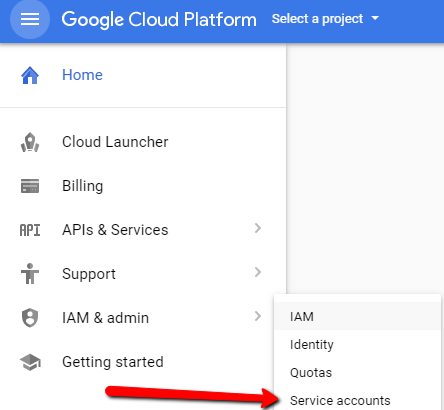Open the hamburger navigation menu
This screenshot has width=444, height=410.
(30, 19)
